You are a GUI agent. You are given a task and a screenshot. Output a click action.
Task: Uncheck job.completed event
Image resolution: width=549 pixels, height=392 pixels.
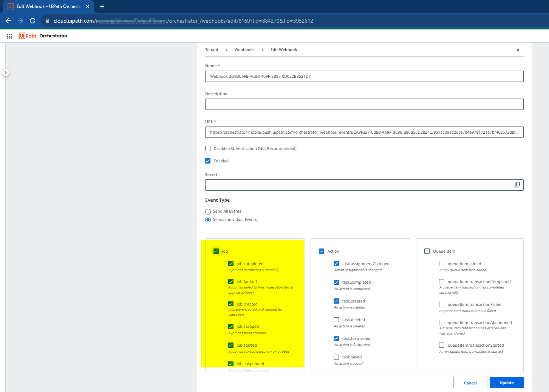231,264
